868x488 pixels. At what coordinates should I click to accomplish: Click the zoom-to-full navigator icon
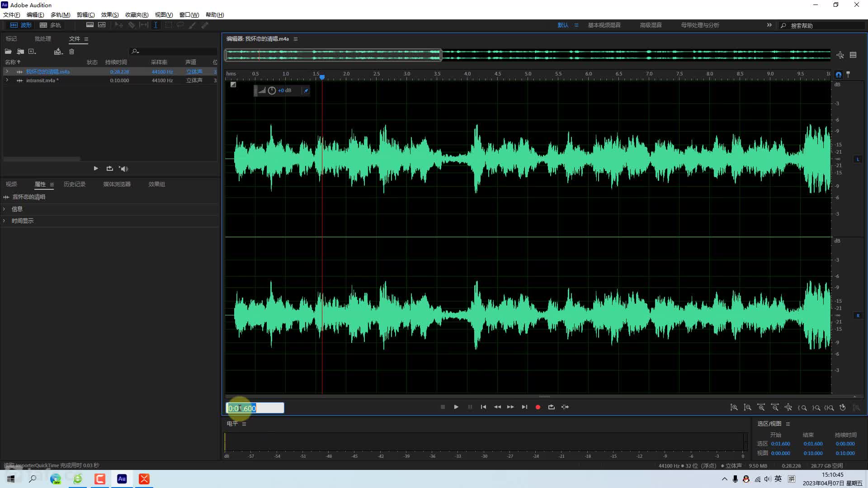coord(840,55)
